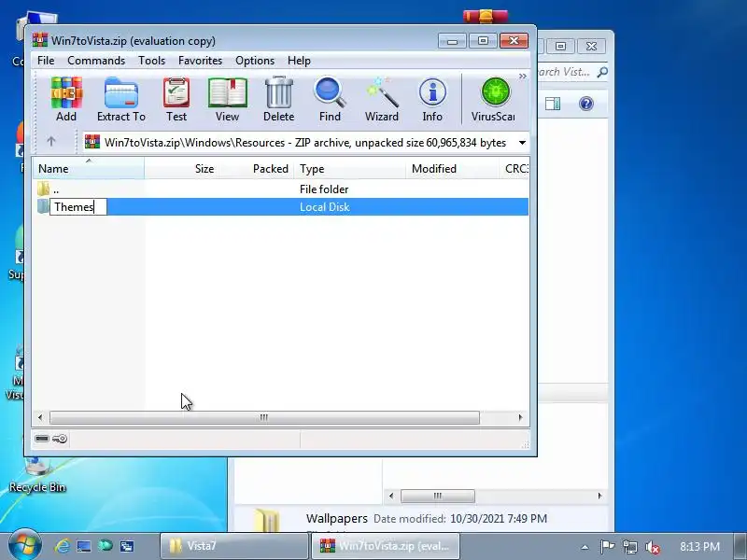Launch Internet Explorer from taskbar
The width and height of the screenshot is (747, 560).
[x=62, y=546]
